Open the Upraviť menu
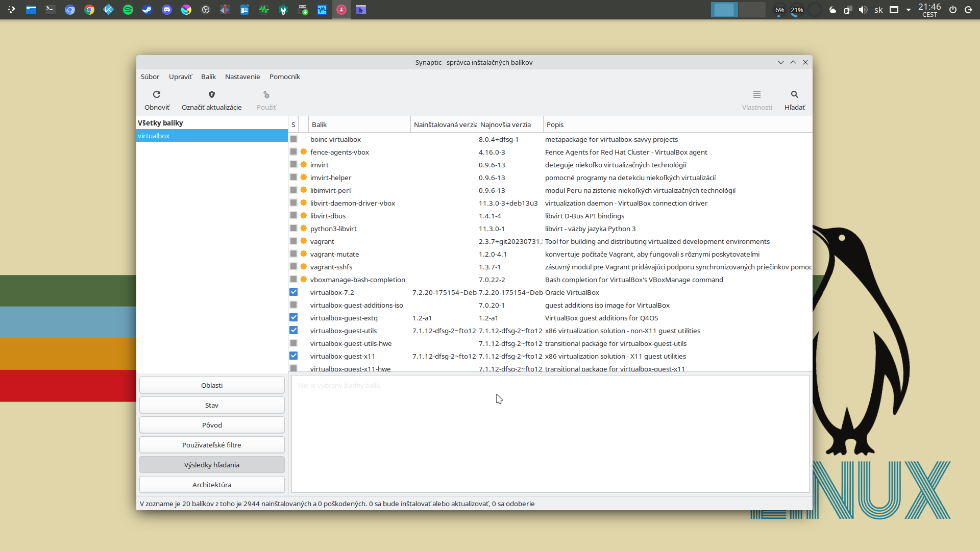This screenshot has height=551, width=980. (x=181, y=77)
